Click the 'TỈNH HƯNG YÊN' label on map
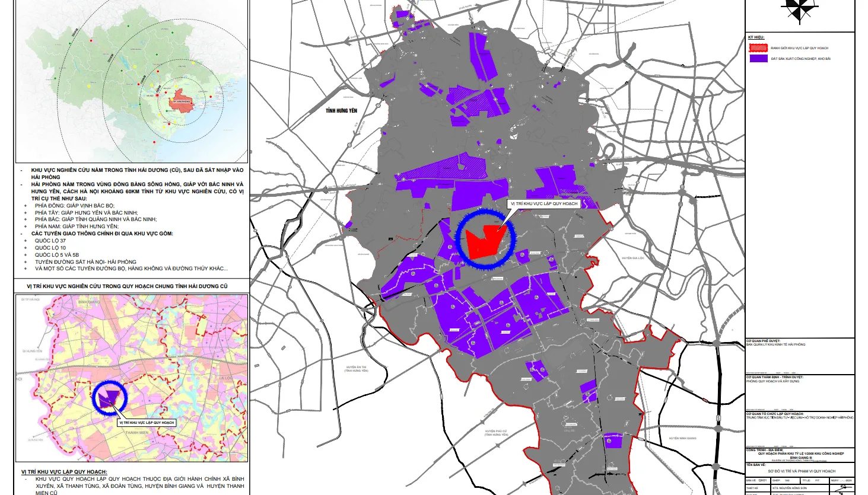The image size is (868, 495). pyautogui.click(x=341, y=111)
